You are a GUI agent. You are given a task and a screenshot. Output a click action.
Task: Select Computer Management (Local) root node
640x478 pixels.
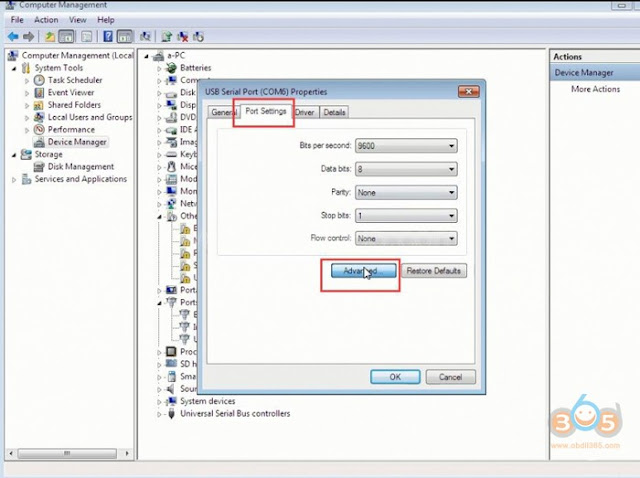(x=78, y=56)
